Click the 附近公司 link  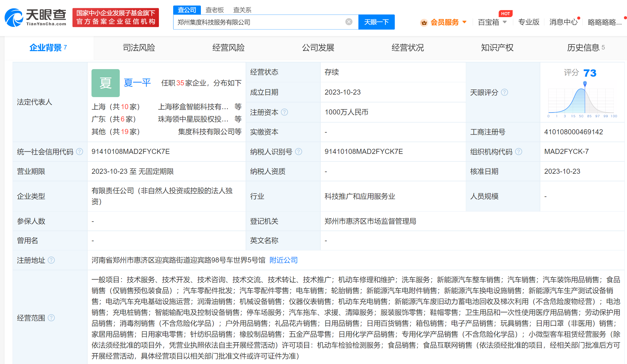tap(283, 260)
